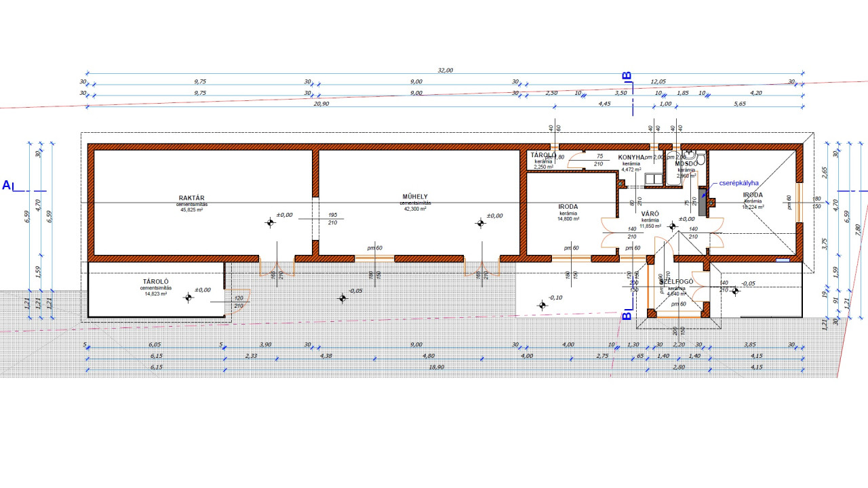
Task: Click the 20,90 dimension value at top
Action: point(321,104)
